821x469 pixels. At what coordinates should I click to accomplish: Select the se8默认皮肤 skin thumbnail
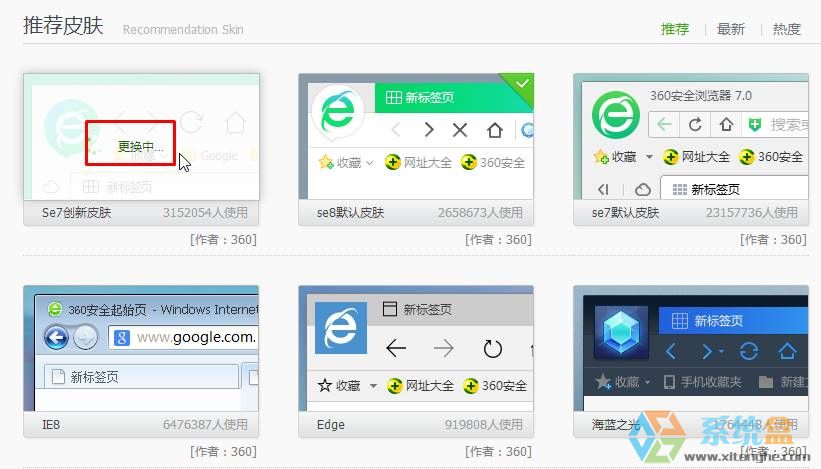[416, 137]
